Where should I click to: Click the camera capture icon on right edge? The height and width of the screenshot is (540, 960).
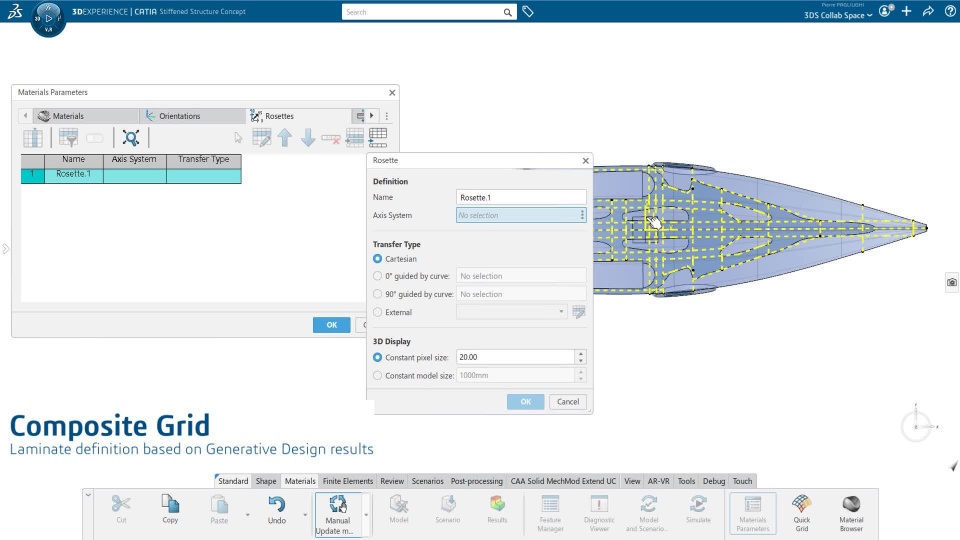pos(951,282)
